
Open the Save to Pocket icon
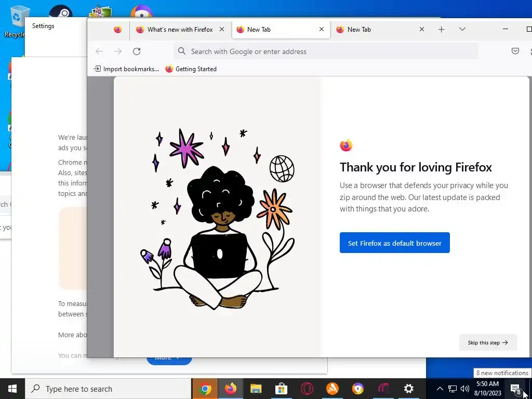point(515,51)
